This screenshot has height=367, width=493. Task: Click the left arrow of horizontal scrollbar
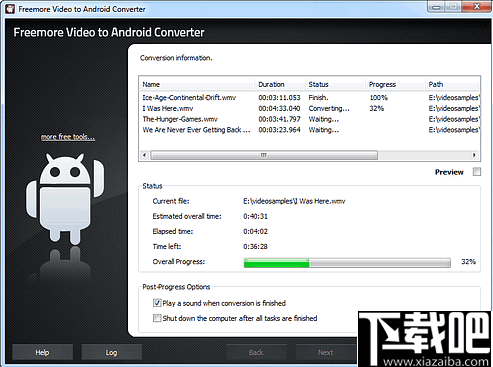coord(145,155)
